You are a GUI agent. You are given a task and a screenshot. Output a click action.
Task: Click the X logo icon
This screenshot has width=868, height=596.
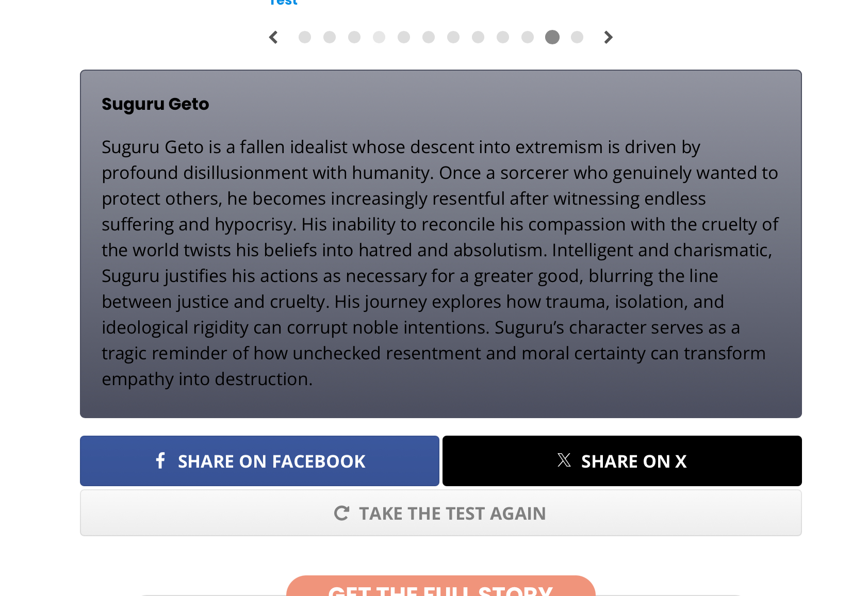(x=564, y=460)
